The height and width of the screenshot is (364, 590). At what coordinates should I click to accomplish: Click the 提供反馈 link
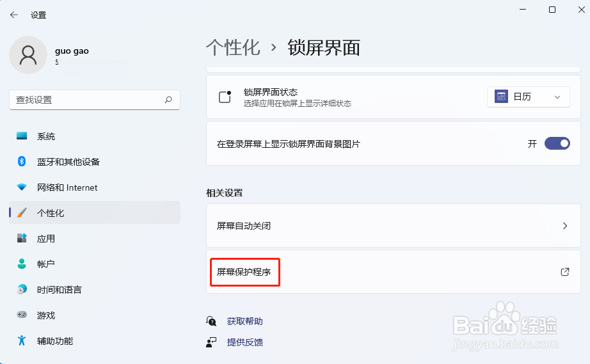(x=244, y=342)
